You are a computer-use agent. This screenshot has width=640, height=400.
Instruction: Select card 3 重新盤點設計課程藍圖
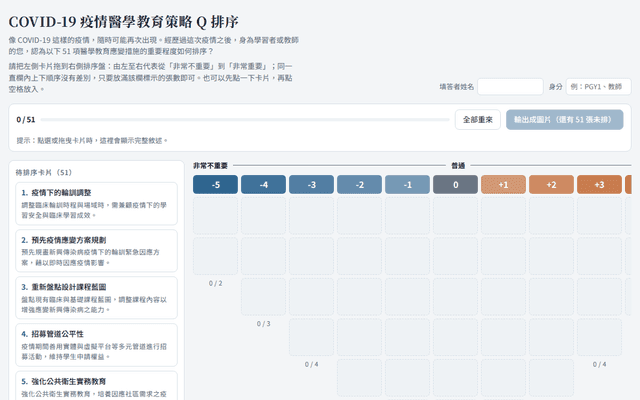(x=96, y=298)
